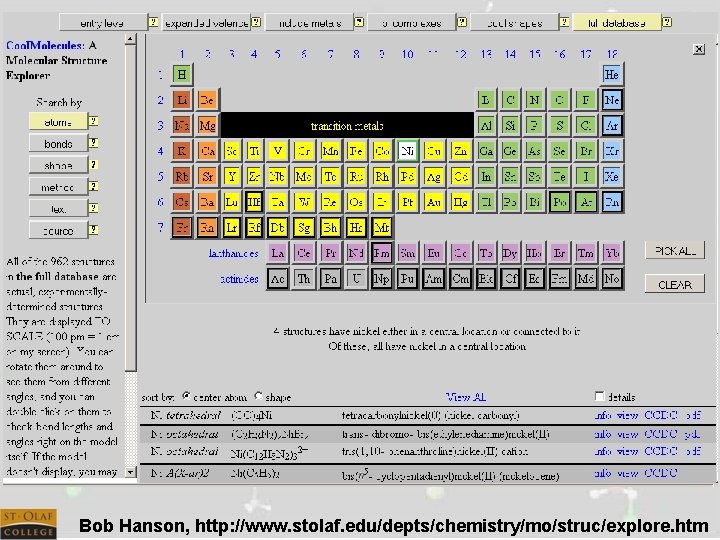Choose the potassium K element cell
The height and width of the screenshot is (540, 720).
tap(182, 151)
